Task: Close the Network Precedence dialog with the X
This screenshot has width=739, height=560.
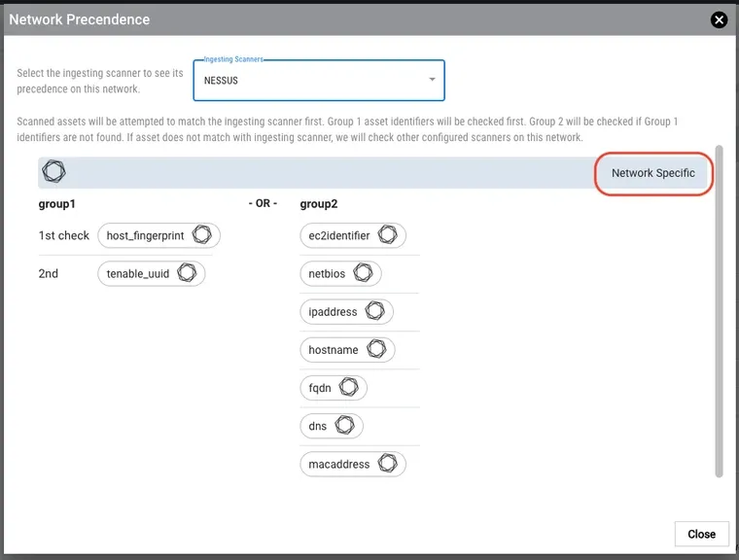Action: (x=719, y=19)
